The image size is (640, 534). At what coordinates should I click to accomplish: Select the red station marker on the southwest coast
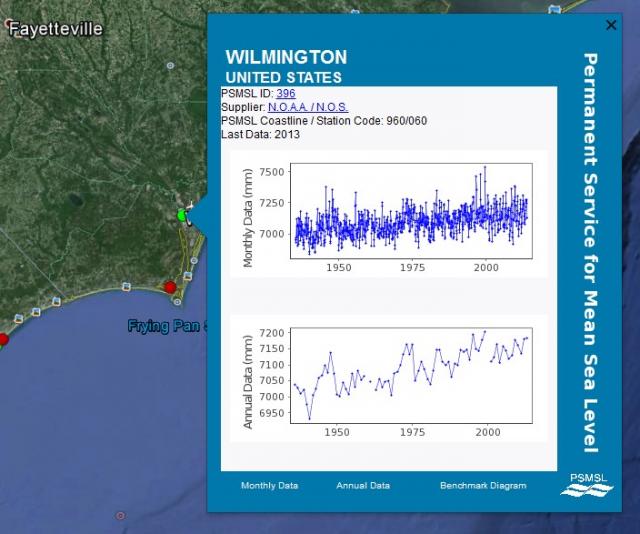point(3,339)
